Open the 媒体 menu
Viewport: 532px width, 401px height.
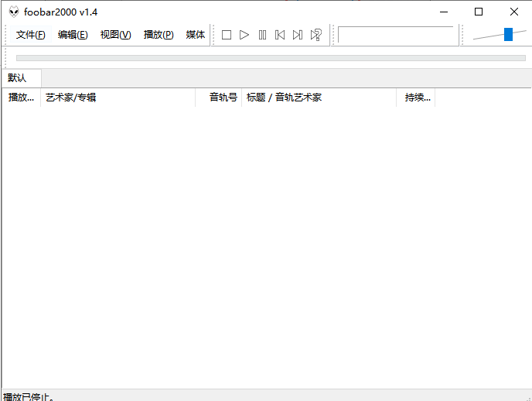point(196,35)
